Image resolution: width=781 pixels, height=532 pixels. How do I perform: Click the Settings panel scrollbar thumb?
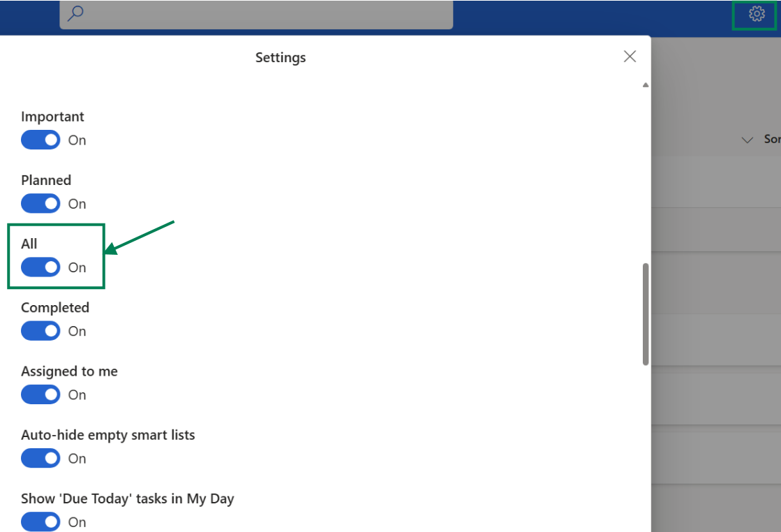646,314
